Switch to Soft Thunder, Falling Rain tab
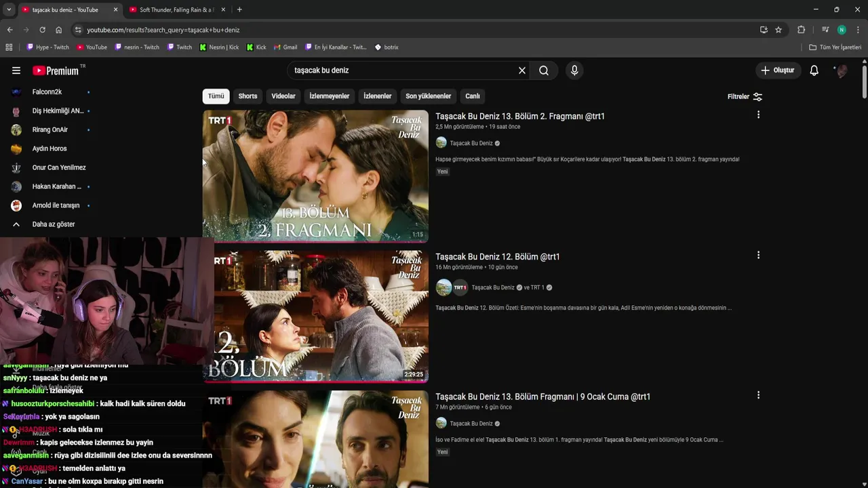This screenshot has width=868, height=488. pos(176,9)
